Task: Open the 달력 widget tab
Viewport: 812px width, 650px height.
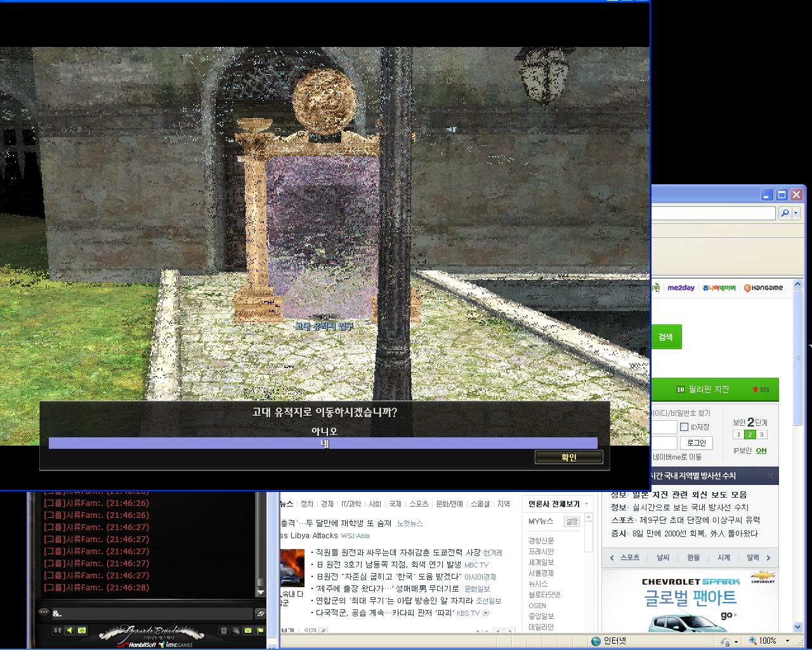Action: pyautogui.click(x=753, y=558)
